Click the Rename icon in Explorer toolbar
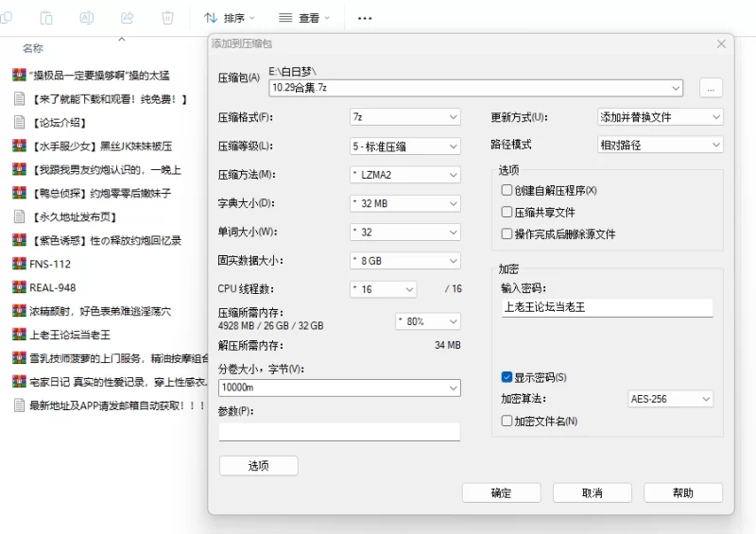756x534 pixels. [86, 18]
